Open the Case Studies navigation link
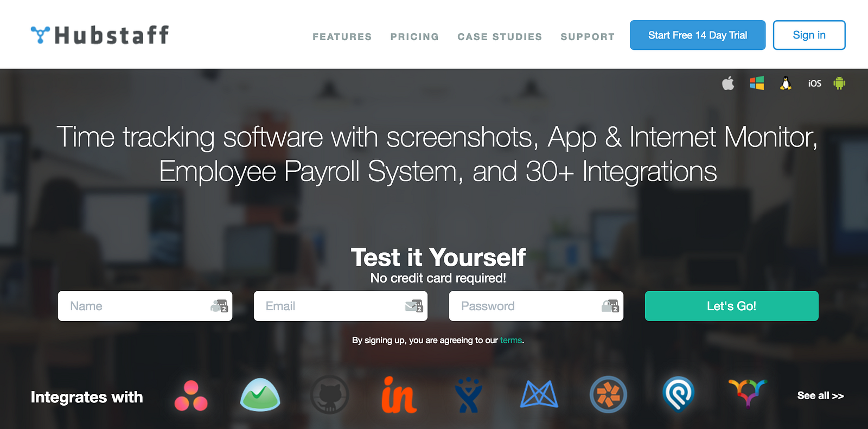 (500, 37)
